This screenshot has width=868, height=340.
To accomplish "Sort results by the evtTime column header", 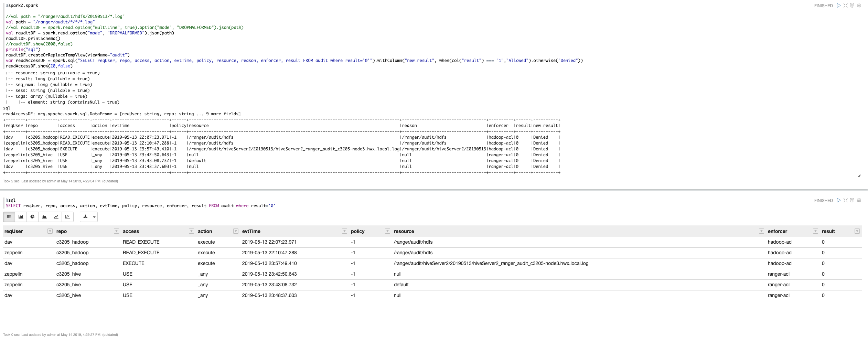I will [251, 231].
